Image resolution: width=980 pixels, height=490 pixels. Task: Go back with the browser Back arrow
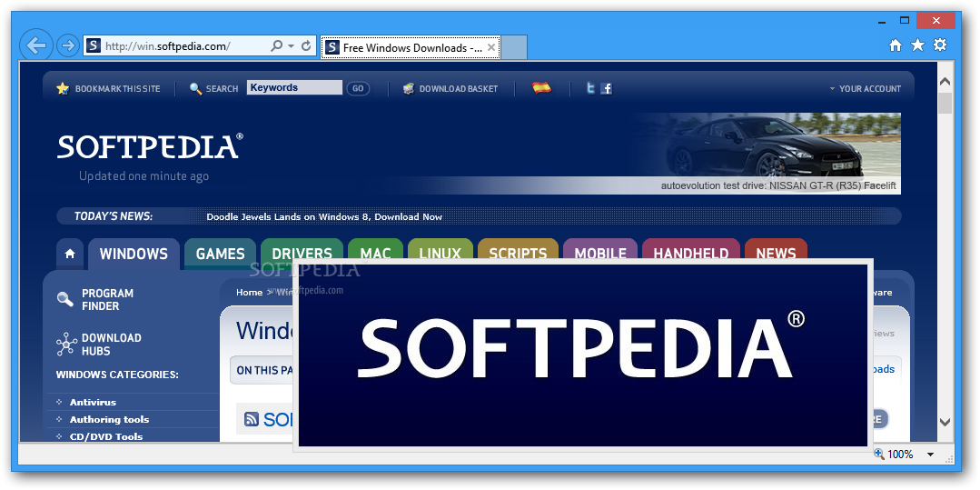coord(36,45)
